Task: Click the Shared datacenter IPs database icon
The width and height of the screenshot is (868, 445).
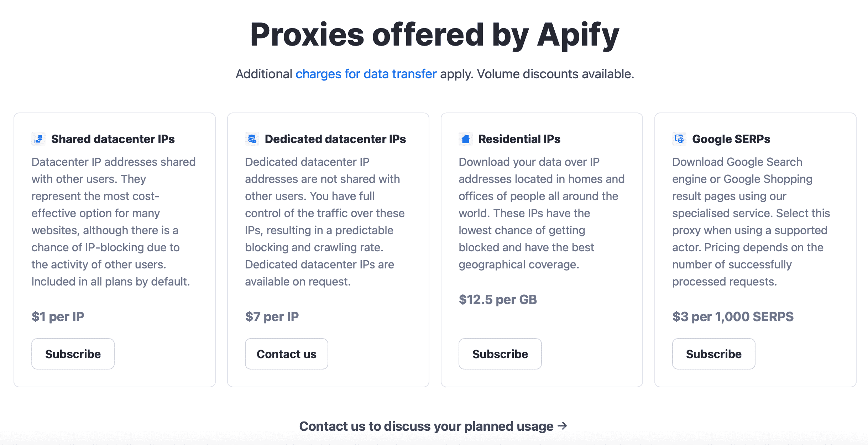Action: (x=38, y=139)
